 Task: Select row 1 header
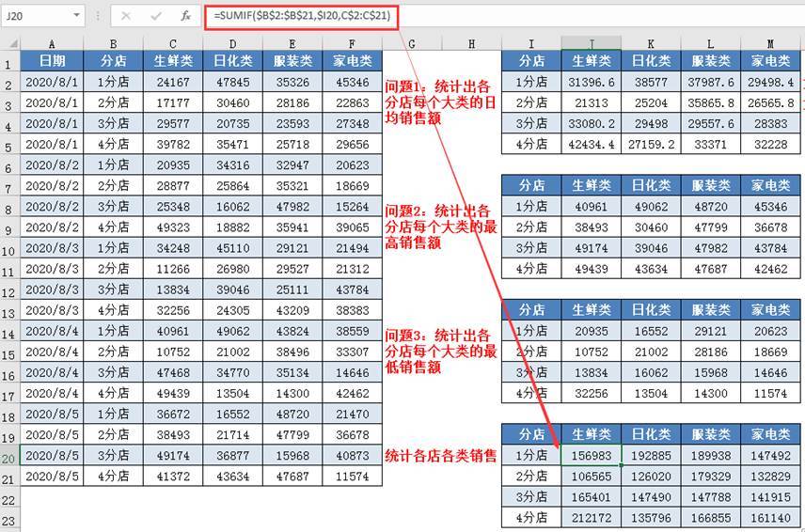[9, 61]
